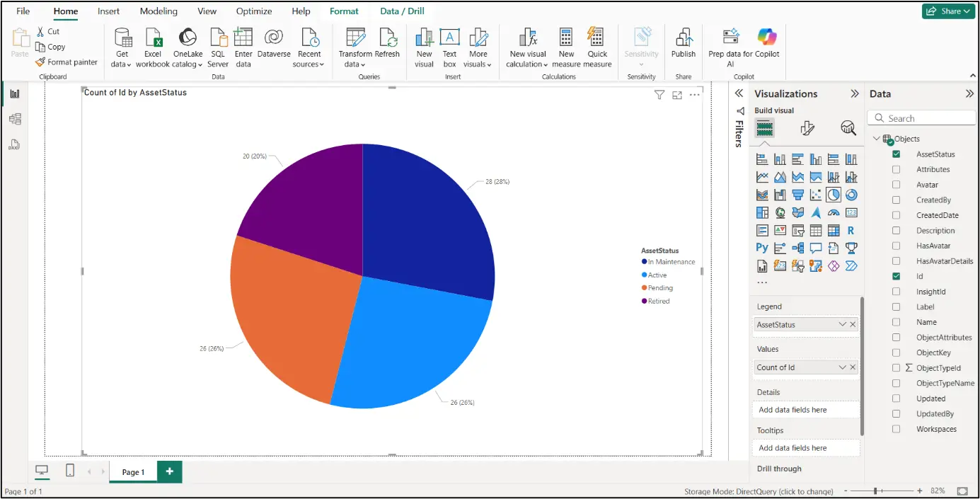980x499 pixels.
Task: Click the green Share button
Action: (948, 11)
